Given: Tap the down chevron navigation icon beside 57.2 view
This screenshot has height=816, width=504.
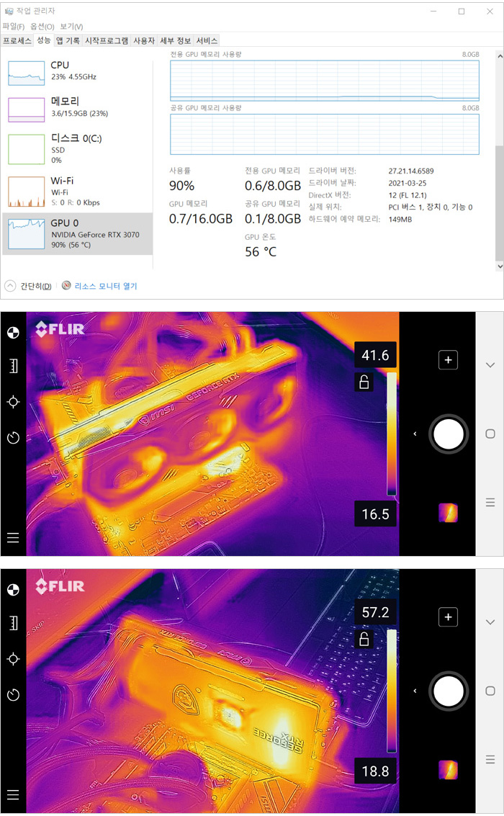Looking at the screenshot, I should 490,622.
